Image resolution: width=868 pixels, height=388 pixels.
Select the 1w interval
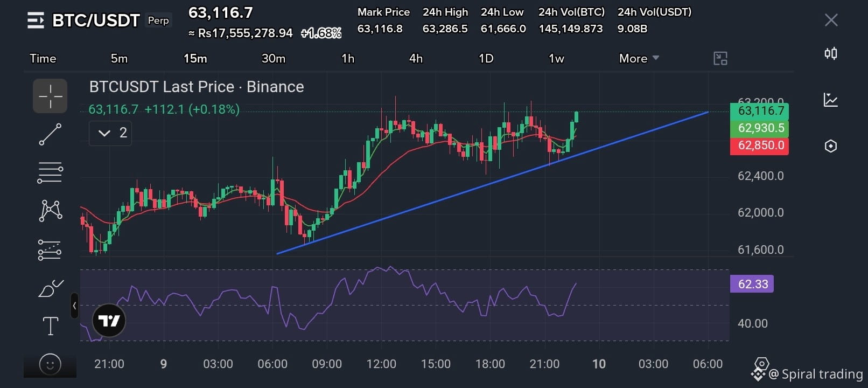tap(556, 58)
